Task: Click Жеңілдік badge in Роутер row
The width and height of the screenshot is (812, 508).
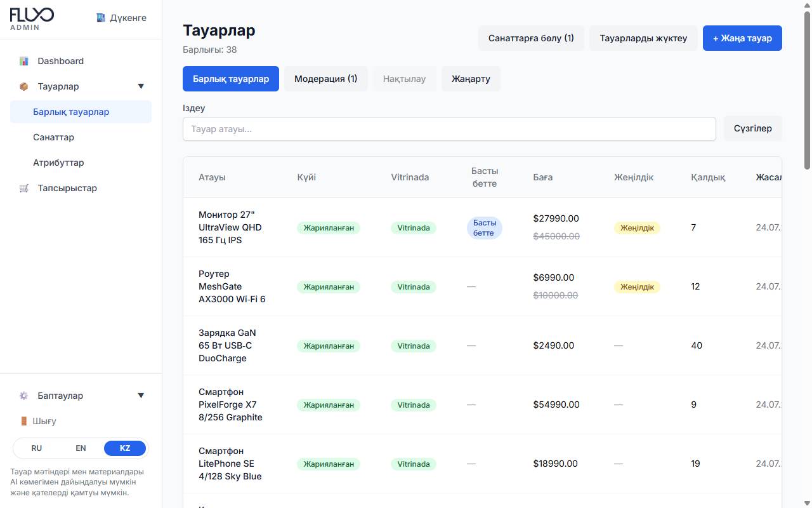Action: coord(637,287)
